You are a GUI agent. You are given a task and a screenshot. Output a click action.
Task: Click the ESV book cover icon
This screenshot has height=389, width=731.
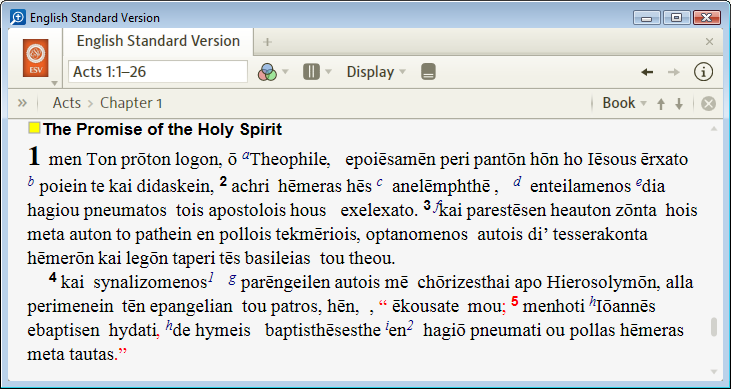[x=35, y=58]
